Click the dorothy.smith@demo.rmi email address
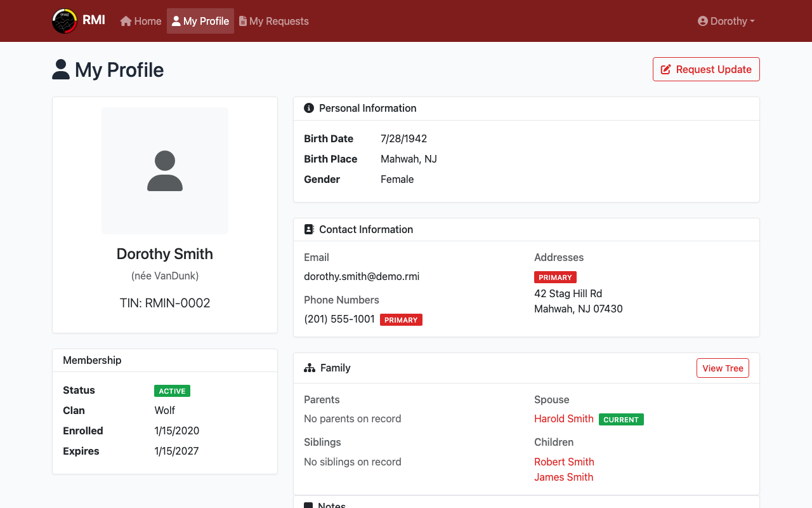Image resolution: width=812 pixels, height=508 pixels. point(362,276)
